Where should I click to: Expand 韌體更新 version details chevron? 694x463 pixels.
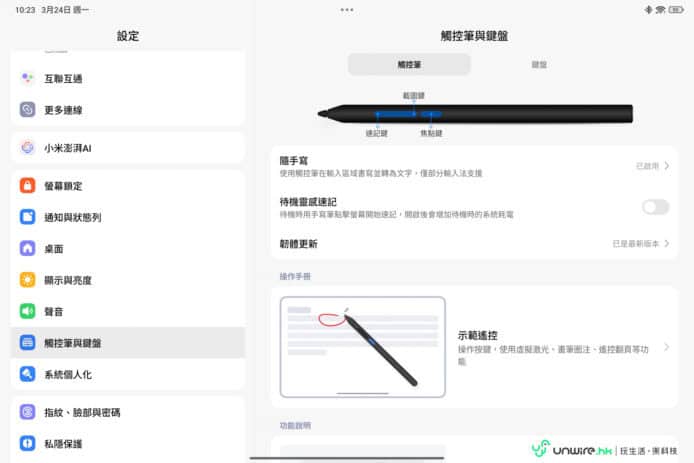point(666,243)
